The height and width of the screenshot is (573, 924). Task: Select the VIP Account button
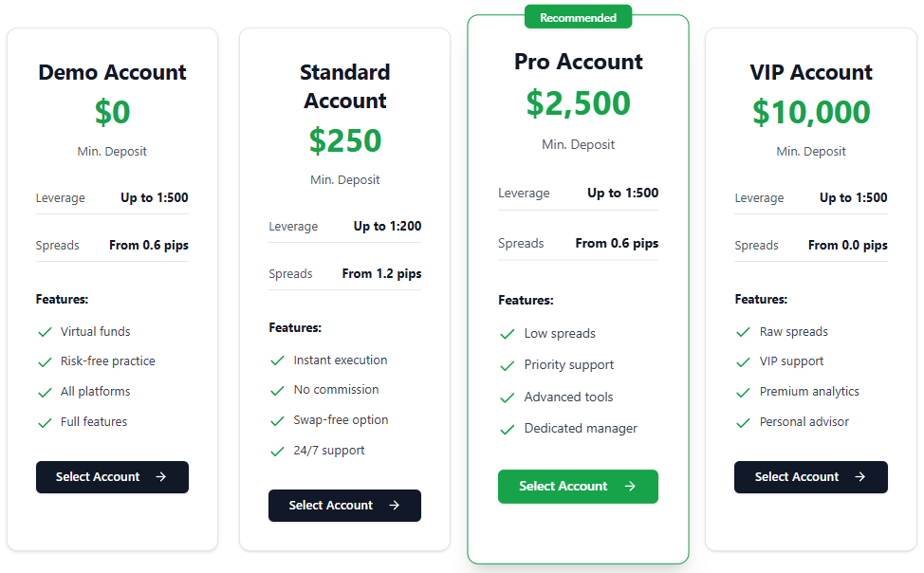810,477
